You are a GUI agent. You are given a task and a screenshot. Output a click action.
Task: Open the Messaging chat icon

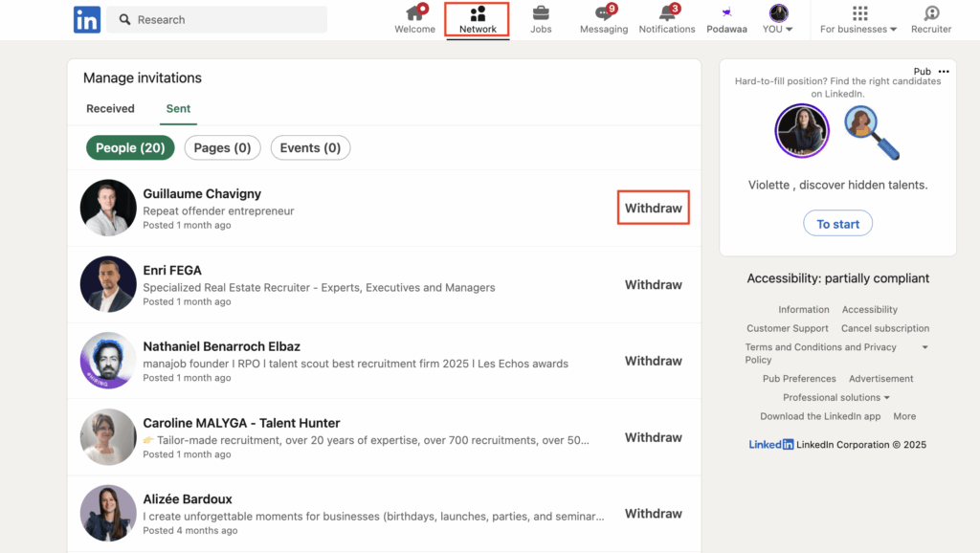604,13
